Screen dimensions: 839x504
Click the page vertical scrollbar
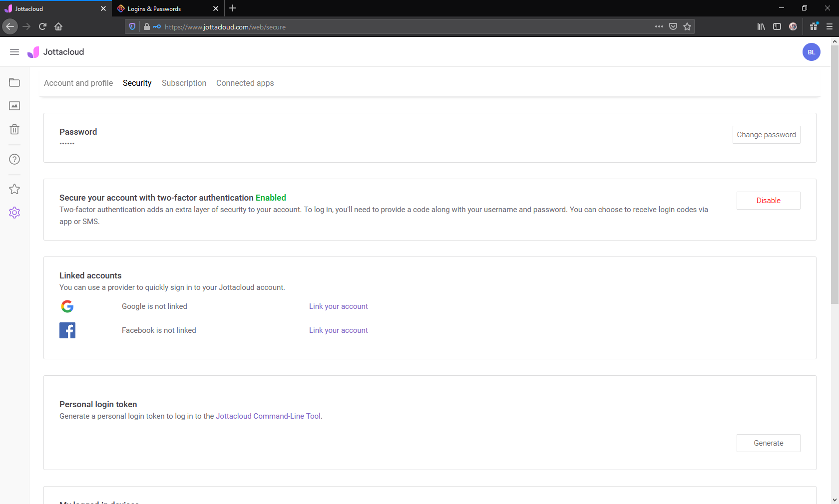(835, 175)
